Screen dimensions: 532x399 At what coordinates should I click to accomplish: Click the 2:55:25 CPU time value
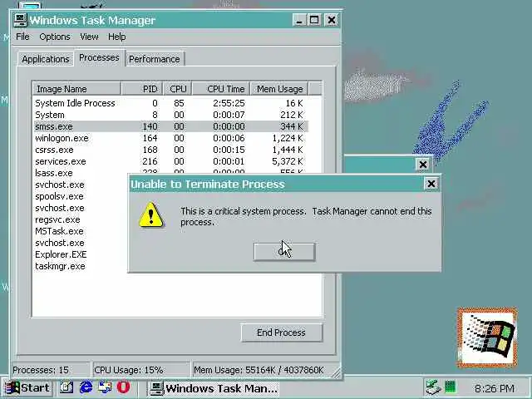click(x=229, y=103)
